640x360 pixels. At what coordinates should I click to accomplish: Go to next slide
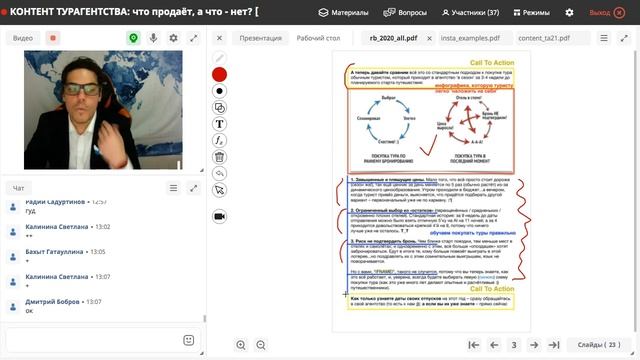[534, 345]
